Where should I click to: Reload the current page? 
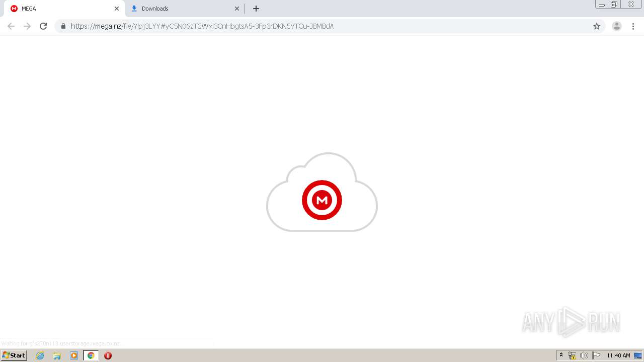pyautogui.click(x=43, y=26)
